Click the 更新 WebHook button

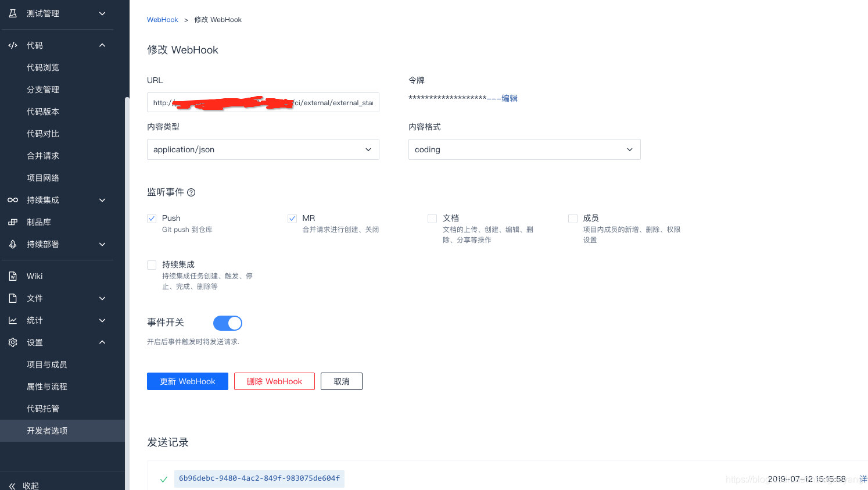pyautogui.click(x=188, y=381)
